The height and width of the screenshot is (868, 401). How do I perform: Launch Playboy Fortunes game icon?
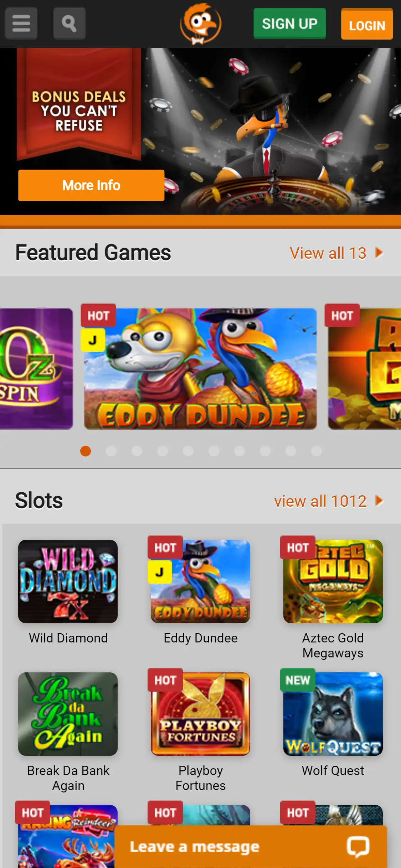coord(200,714)
